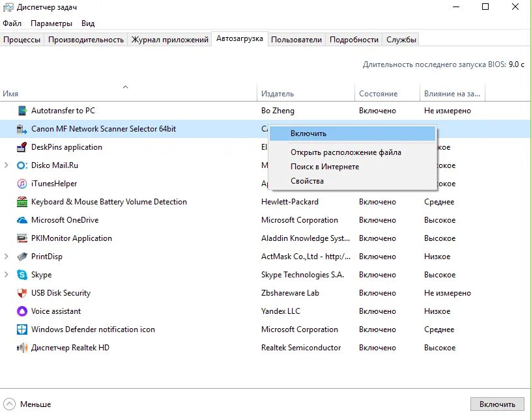Click the Autotransfer to PC icon

22,111
